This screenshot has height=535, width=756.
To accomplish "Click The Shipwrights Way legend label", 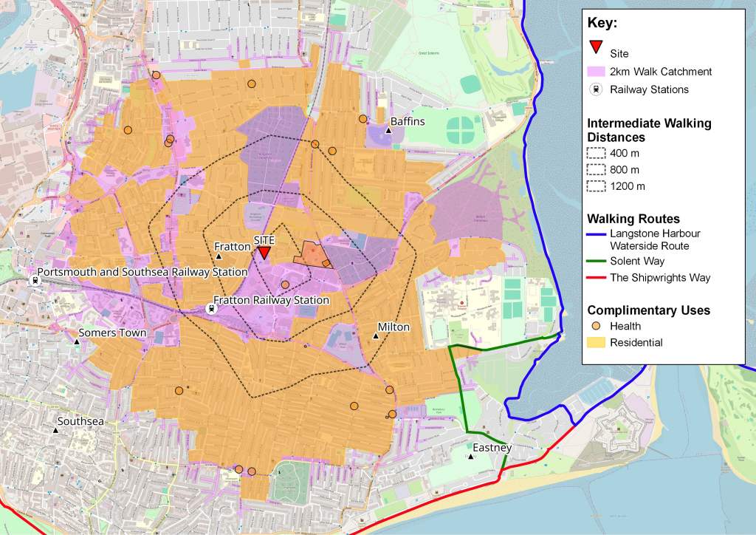I will 660,278.
